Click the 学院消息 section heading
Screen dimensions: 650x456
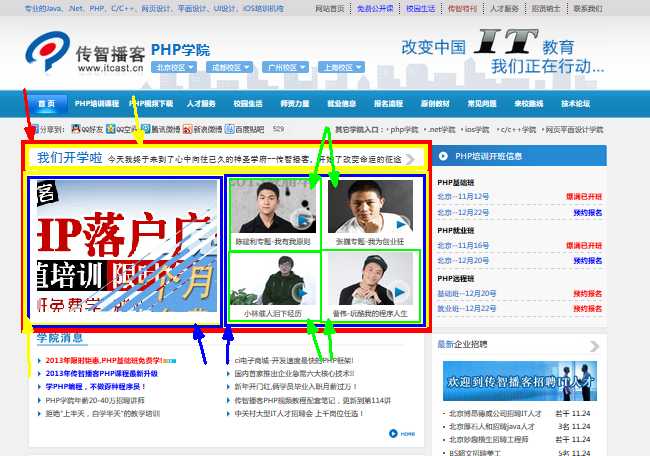(60, 338)
